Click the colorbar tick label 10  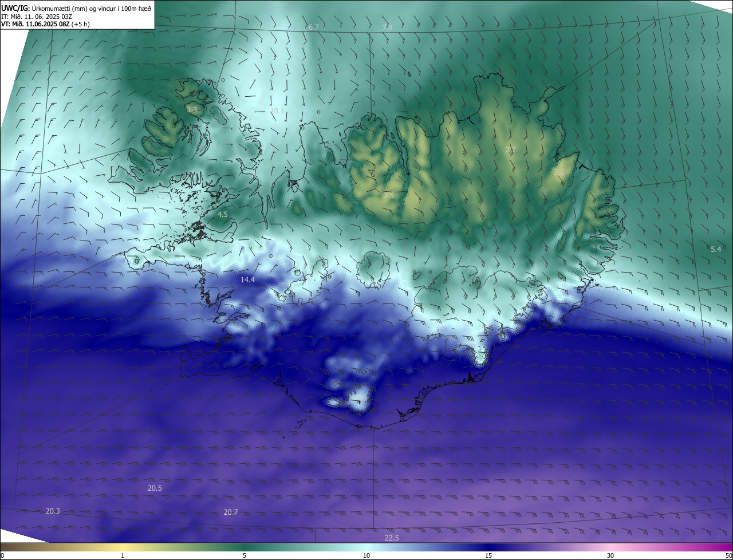pos(366,555)
